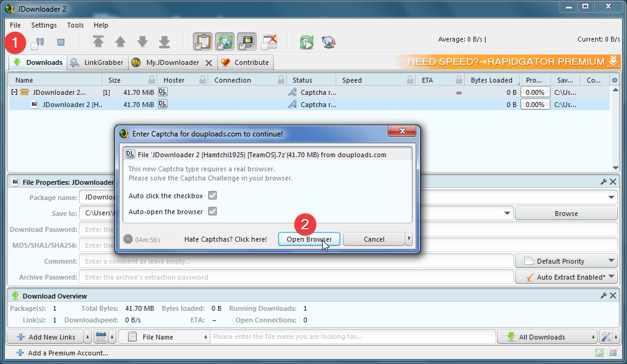Click the Rapidgator Premium banner
Image resolution: width=627 pixels, height=364 pixels.
pos(508,62)
